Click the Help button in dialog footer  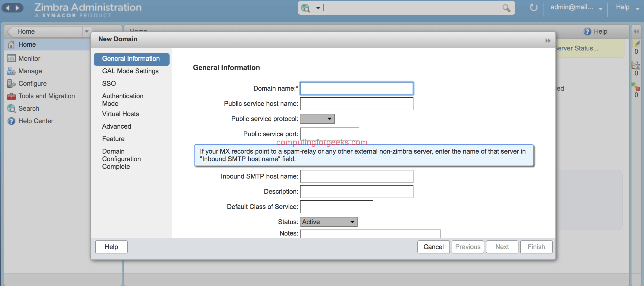click(111, 247)
